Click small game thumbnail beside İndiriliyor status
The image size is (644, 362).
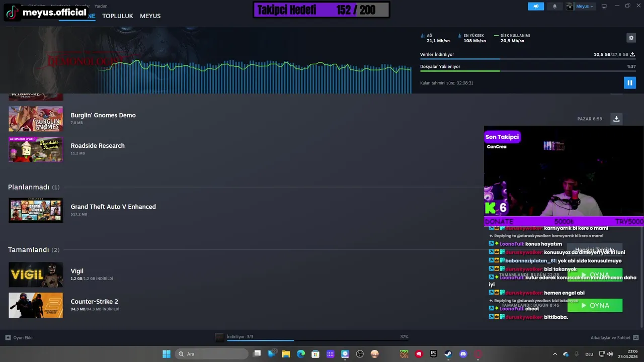coord(219,338)
